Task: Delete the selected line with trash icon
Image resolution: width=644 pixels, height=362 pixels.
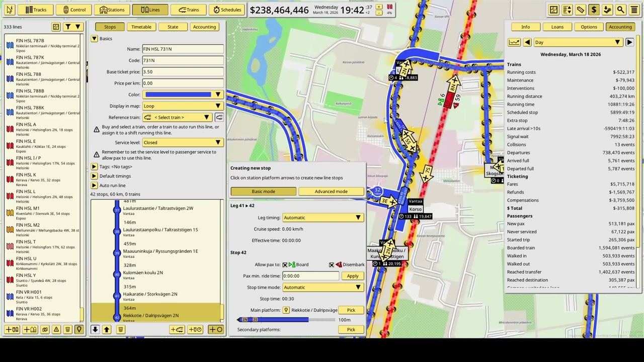Action: pyautogui.click(x=67, y=329)
